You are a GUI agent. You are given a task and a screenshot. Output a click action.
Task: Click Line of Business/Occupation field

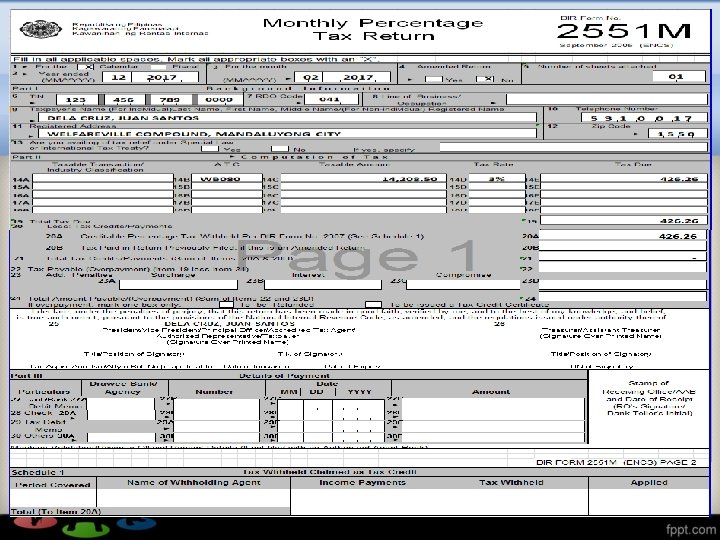pos(607,99)
